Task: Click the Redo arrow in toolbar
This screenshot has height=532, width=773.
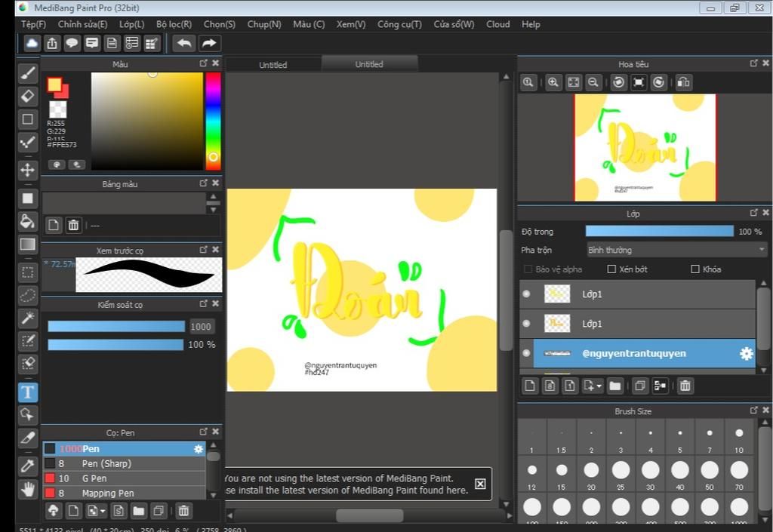Action: tap(209, 43)
